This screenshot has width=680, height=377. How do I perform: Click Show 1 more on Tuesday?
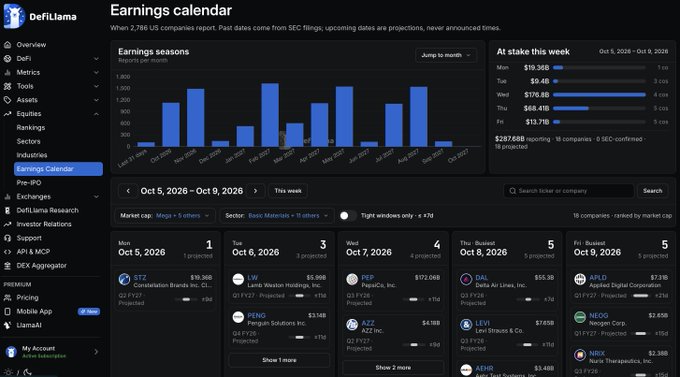279,360
